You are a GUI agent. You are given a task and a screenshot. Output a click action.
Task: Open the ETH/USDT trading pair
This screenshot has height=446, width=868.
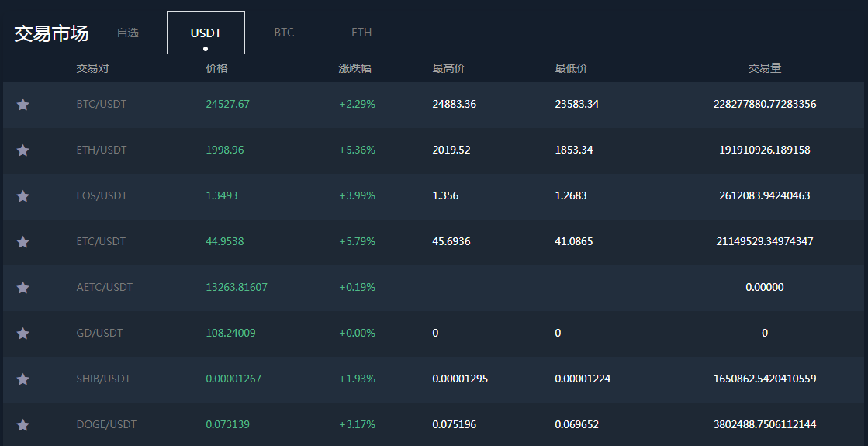[x=101, y=150]
